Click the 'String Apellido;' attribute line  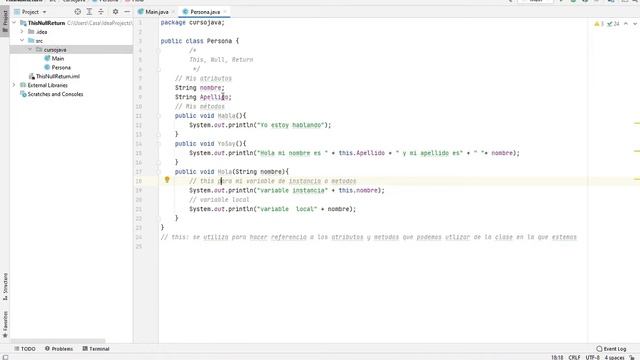coord(203,97)
